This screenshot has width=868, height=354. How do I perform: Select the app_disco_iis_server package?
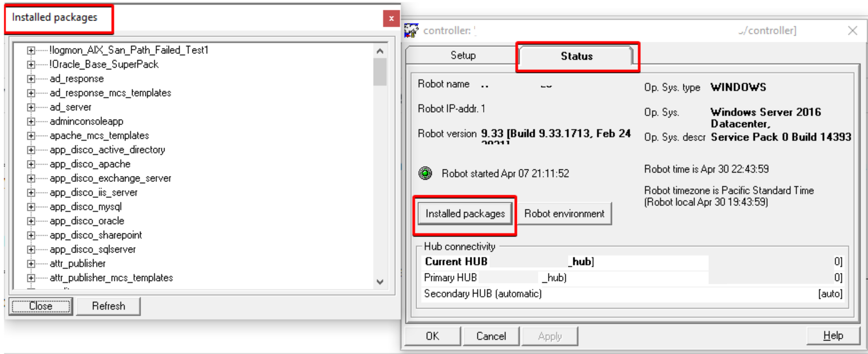[94, 192]
